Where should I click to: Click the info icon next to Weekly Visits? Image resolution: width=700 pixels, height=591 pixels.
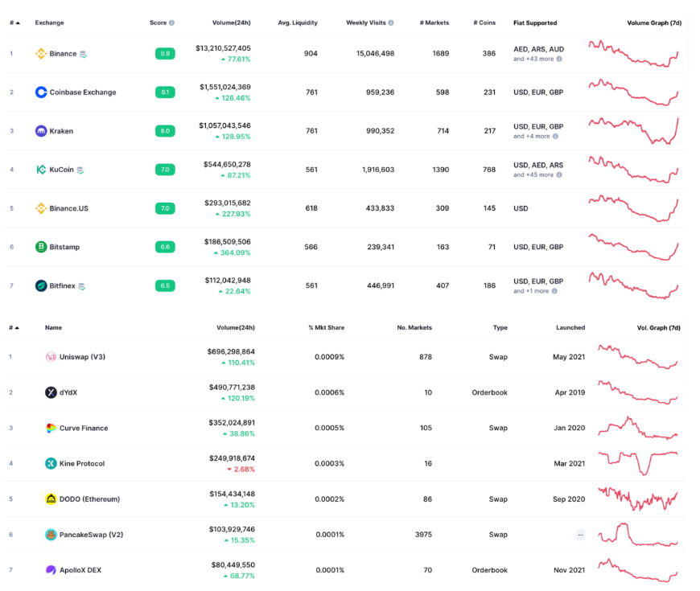(x=391, y=23)
